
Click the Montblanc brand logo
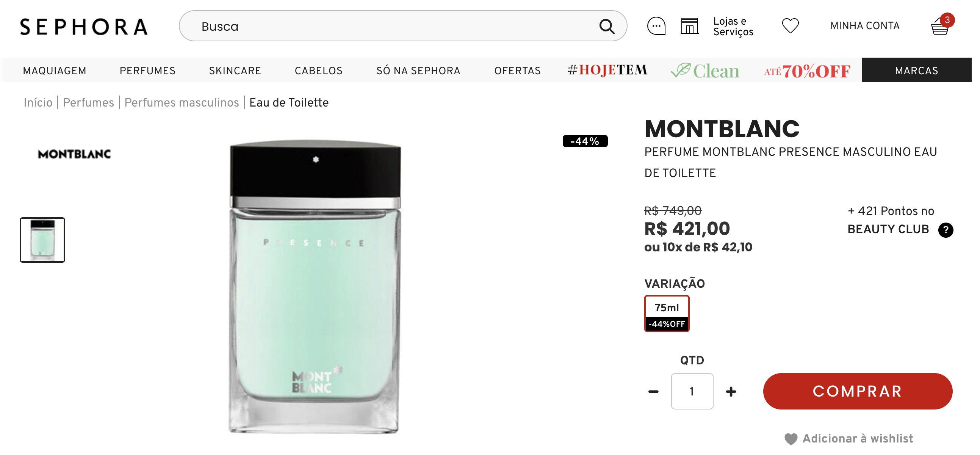point(74,154)
